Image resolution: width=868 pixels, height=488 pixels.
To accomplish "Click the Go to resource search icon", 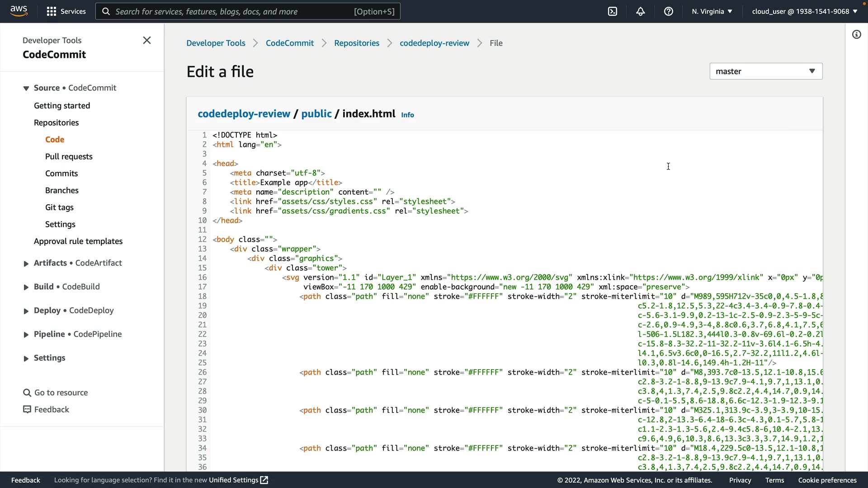I will tap(27, 393).
